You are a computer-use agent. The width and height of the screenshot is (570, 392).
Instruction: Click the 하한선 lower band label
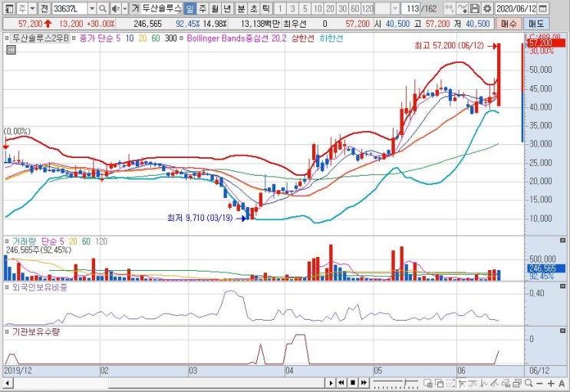331,38
